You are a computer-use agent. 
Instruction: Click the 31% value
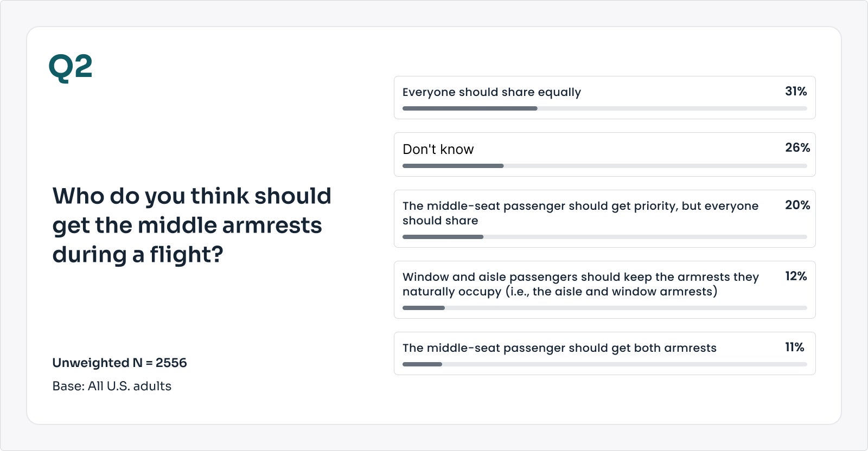click(x=796, y=91)
